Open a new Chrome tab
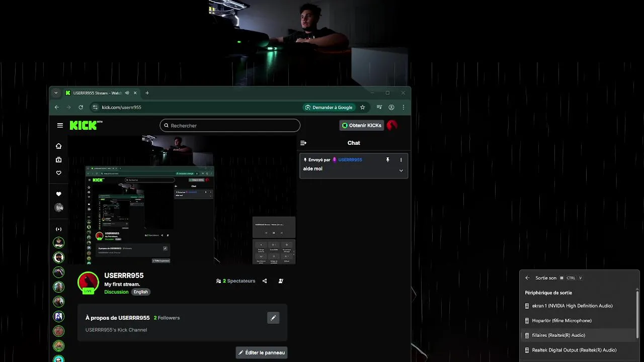The image size is (644, 362). coord(147,93)
